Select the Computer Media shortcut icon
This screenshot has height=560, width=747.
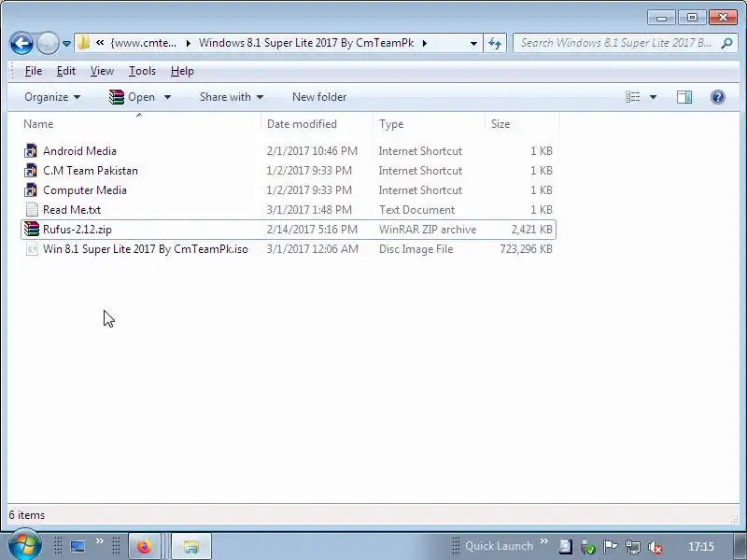(31, 190)
